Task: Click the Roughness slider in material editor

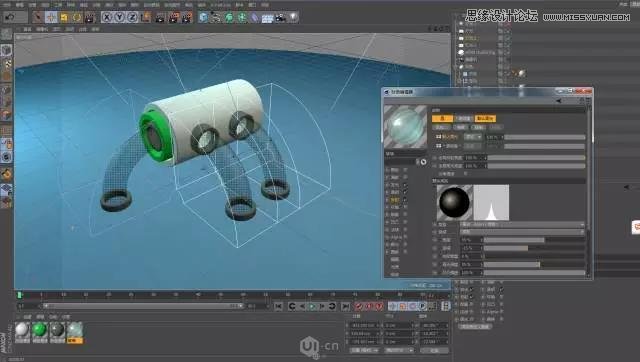Action: tap(534, 240)
